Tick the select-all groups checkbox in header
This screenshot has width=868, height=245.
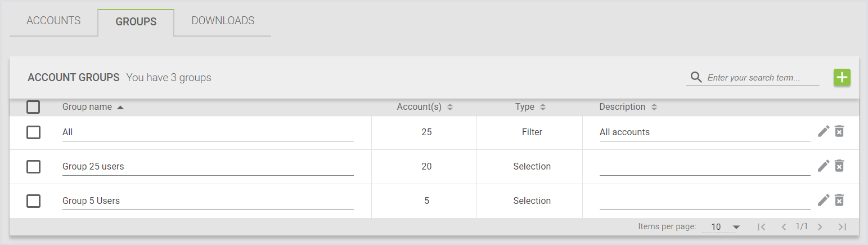tap(33, 107)
